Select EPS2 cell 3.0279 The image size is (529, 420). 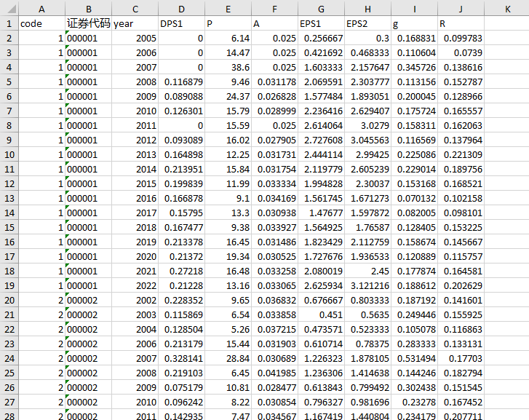tap(367, 125)
